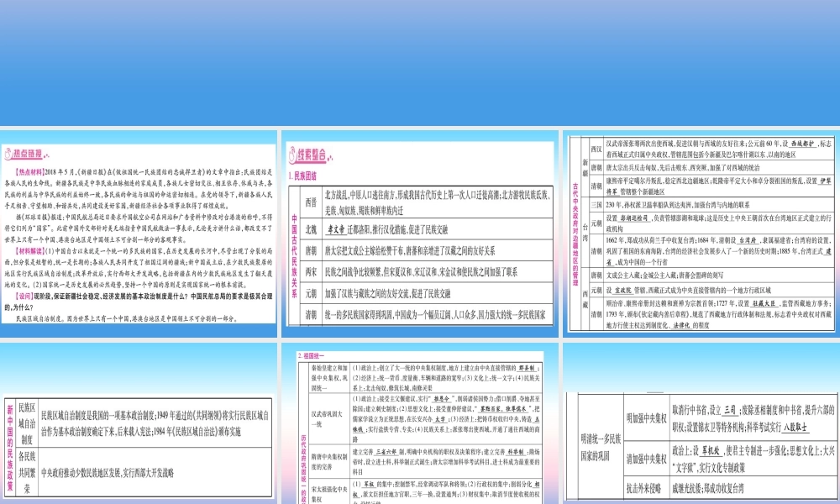Click the underlined answer 八股取士
Screen dimensions: 840x504
click(x=795, y=428)
